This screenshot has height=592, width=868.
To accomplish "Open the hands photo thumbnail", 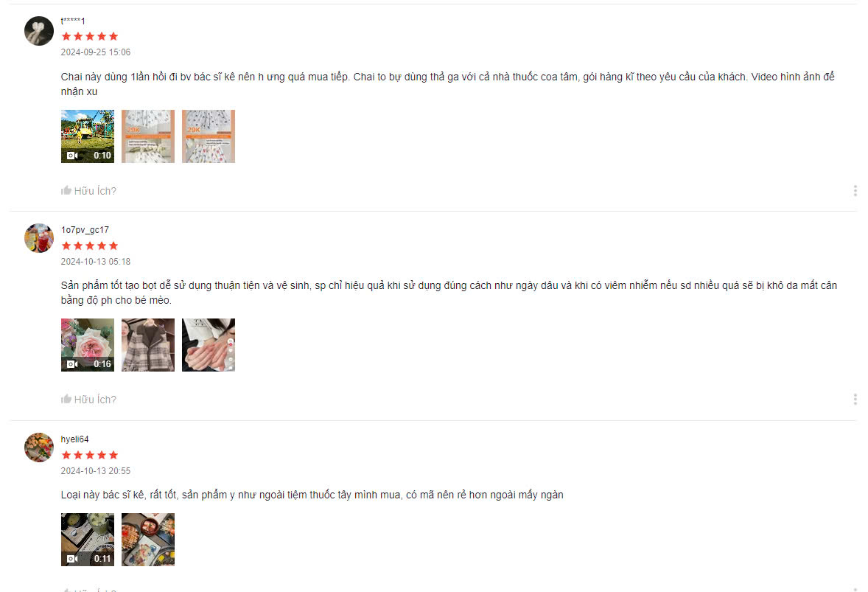I will 208,345.
